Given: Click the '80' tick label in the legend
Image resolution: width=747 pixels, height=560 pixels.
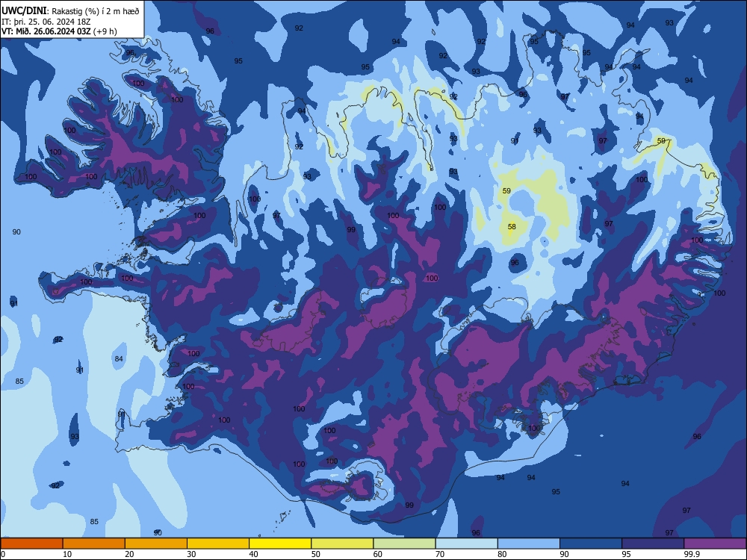Looking at the screenshot, I should pyautogui.click(x=502, y=554).
